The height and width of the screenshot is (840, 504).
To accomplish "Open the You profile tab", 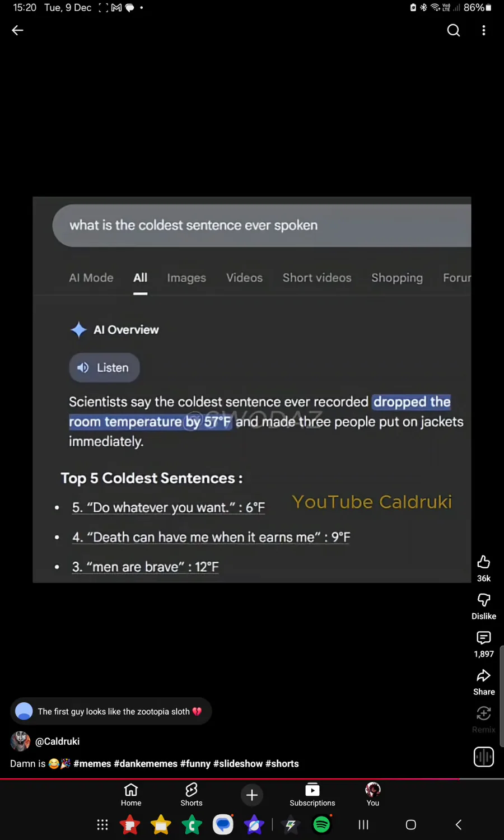I will pyautogui.click(x=373, y=794).
